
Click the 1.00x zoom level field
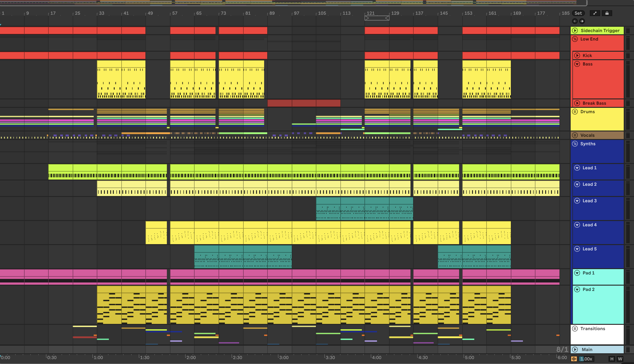tap(586, 359)
